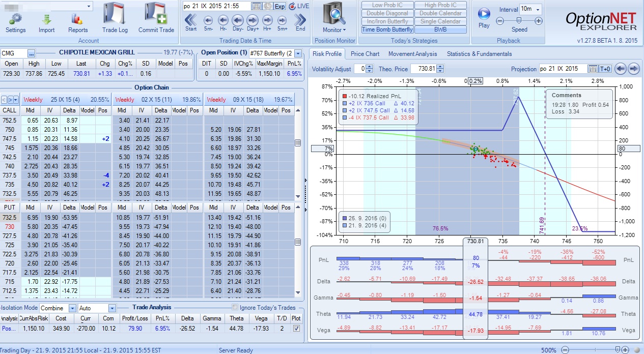
Task: Click Inc/Iron Butterfly strategy button
Action: click(x=387, y=21)
